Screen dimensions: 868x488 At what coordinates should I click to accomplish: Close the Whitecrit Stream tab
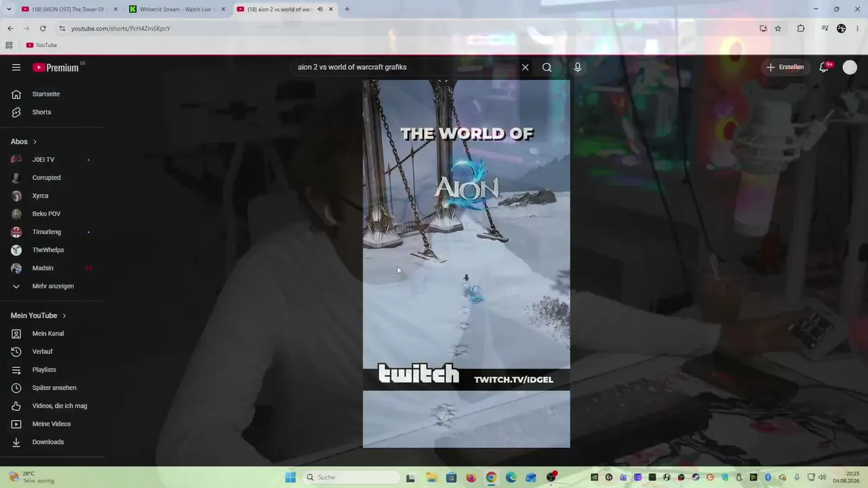point(223,9)
